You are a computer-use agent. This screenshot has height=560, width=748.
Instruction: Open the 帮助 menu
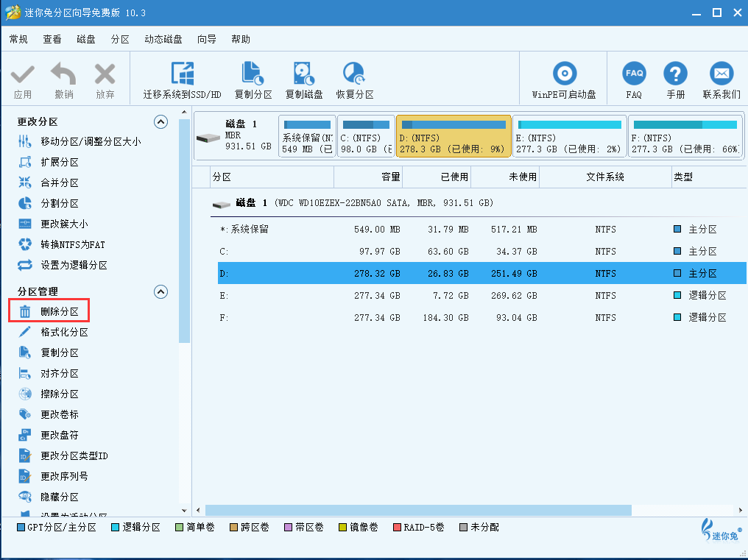(241, 39)
